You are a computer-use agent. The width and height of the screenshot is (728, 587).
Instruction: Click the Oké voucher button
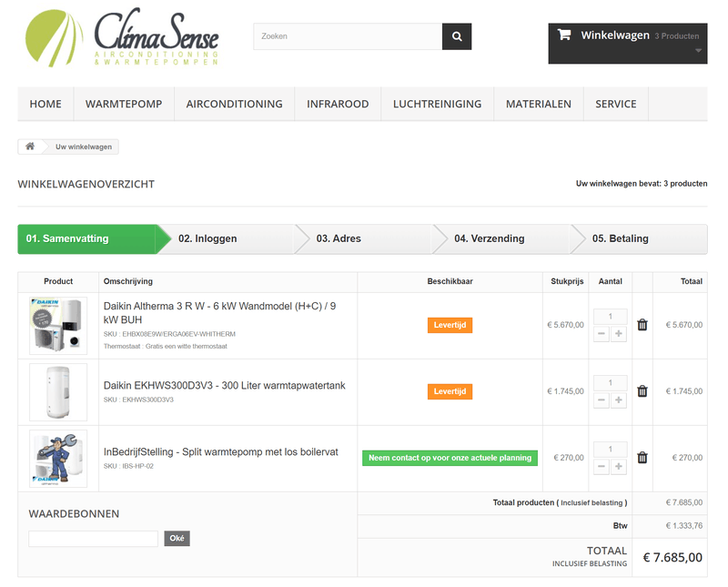click(x=177, y=538)
